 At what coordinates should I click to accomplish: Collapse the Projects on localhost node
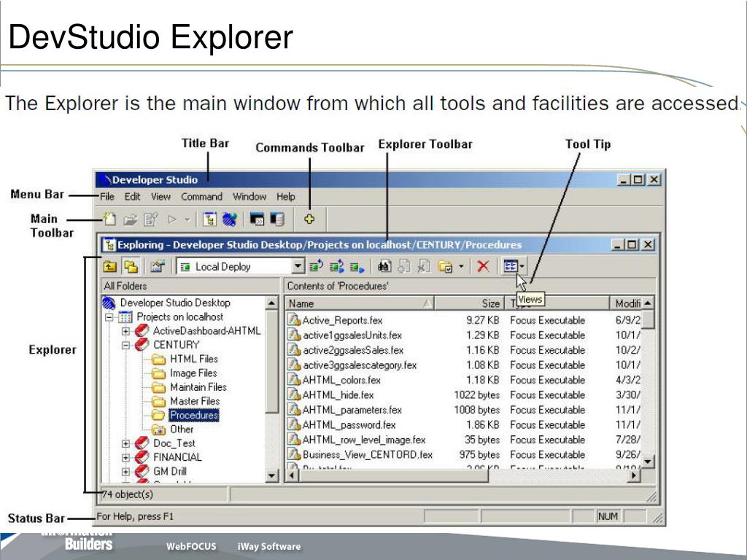click(x=109, y=316)
